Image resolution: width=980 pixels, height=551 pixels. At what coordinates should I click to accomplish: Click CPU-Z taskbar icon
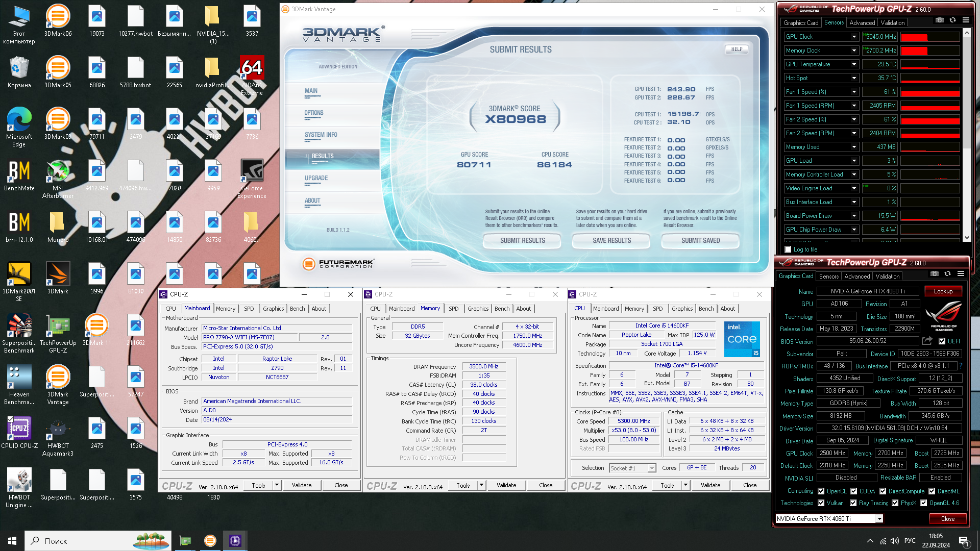click(235, 541)
